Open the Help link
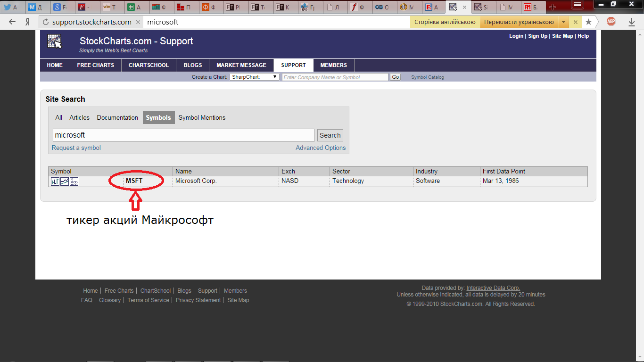 coord(583,36)
